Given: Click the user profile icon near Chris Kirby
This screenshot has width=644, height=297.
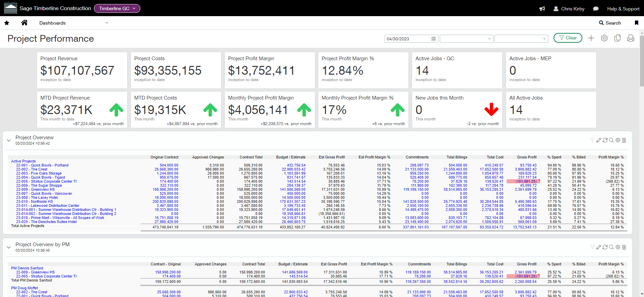Looking at the screenshot, I should coord(556,9).
